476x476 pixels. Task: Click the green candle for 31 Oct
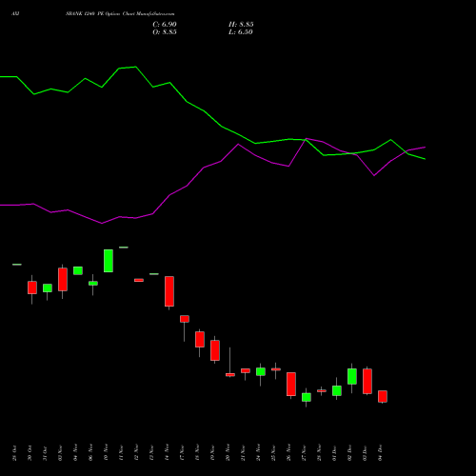pos(48,288)
